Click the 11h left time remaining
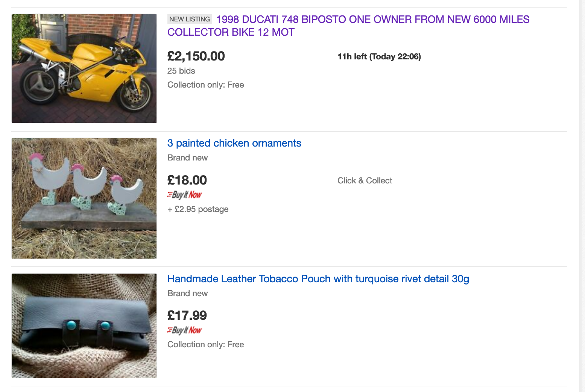The width and height of the screenshot is (585, 392). point(379,57)
